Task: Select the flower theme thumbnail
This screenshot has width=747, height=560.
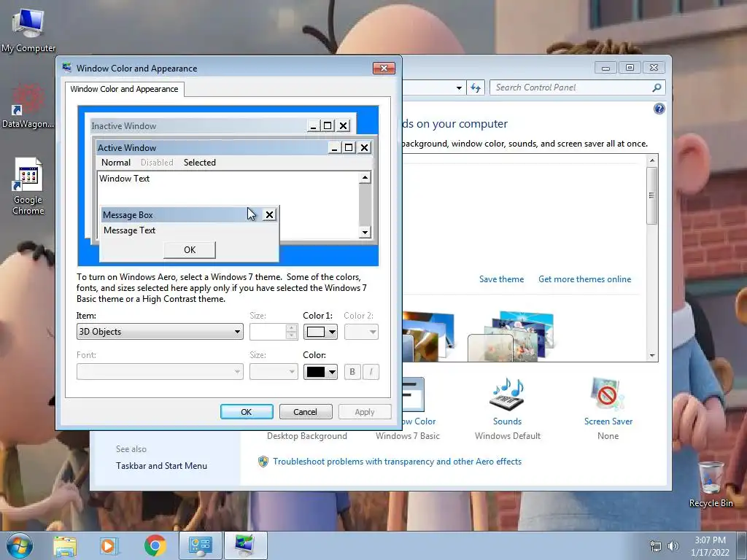Action: tap(511, 336)
